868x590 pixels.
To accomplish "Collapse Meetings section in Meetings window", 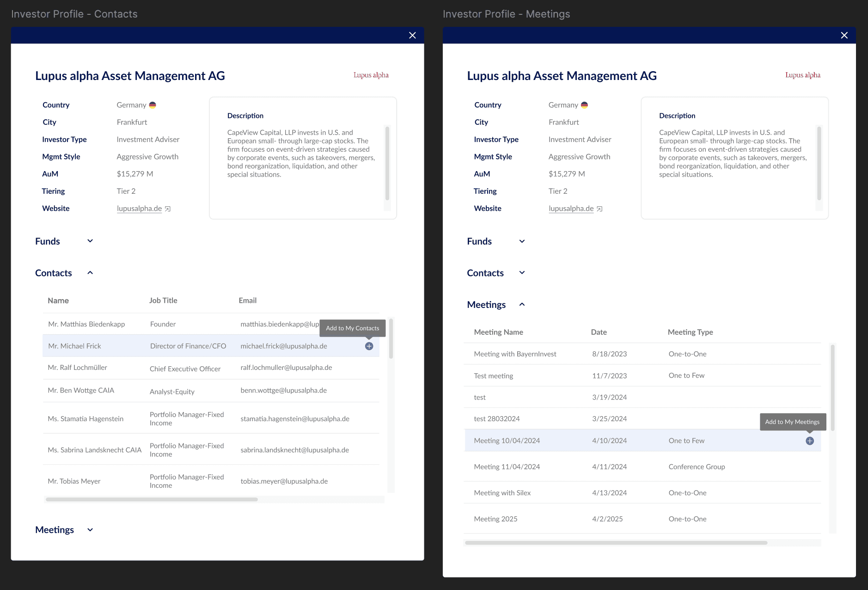I will coord(522,304).
